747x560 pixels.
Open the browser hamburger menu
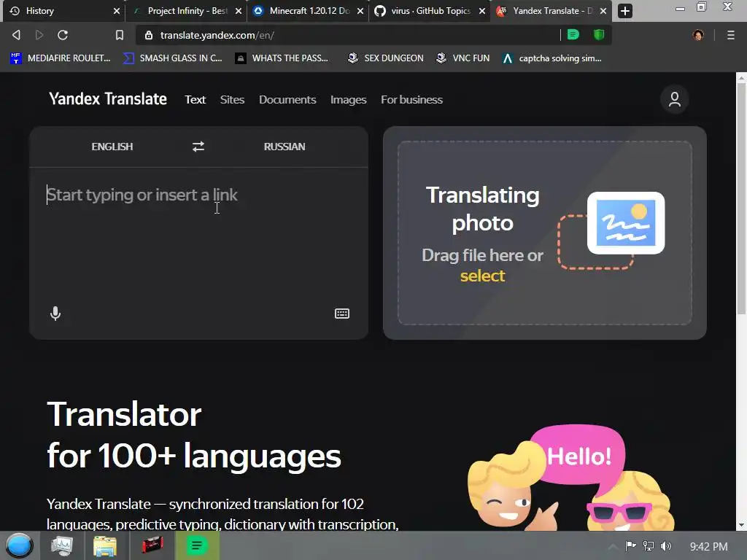[x=731, y=35]
